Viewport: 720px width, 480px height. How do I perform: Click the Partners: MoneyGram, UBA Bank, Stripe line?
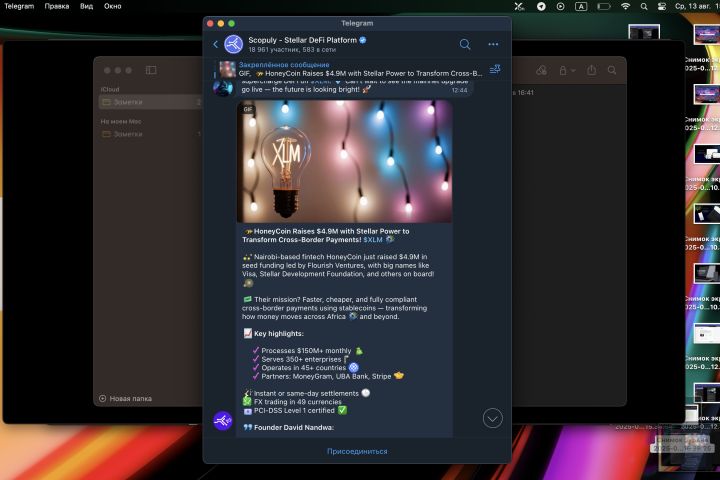point(326,376)
